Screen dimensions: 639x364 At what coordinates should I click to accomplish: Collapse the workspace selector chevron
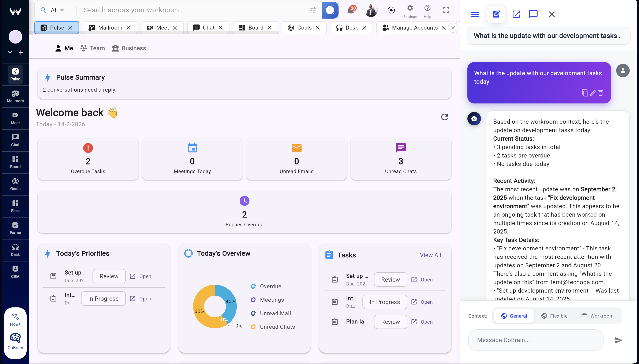(x=10, y=52)
